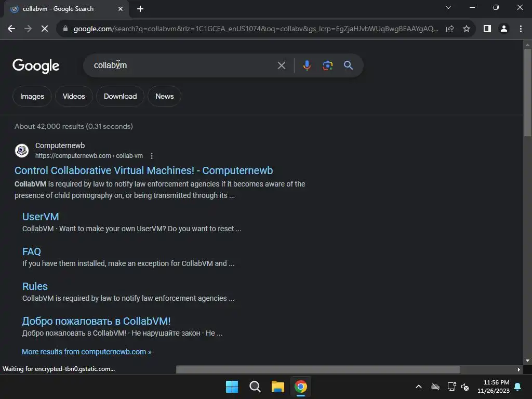The image size is (532, 399).
Task: Go to Google home via logo
Action: [36, 66]
